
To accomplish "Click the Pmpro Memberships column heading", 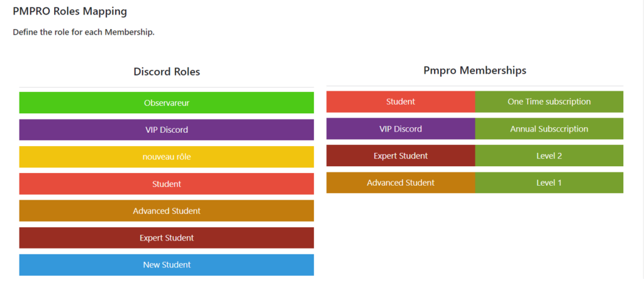I will pyautogui.click(x=475, y=71).
